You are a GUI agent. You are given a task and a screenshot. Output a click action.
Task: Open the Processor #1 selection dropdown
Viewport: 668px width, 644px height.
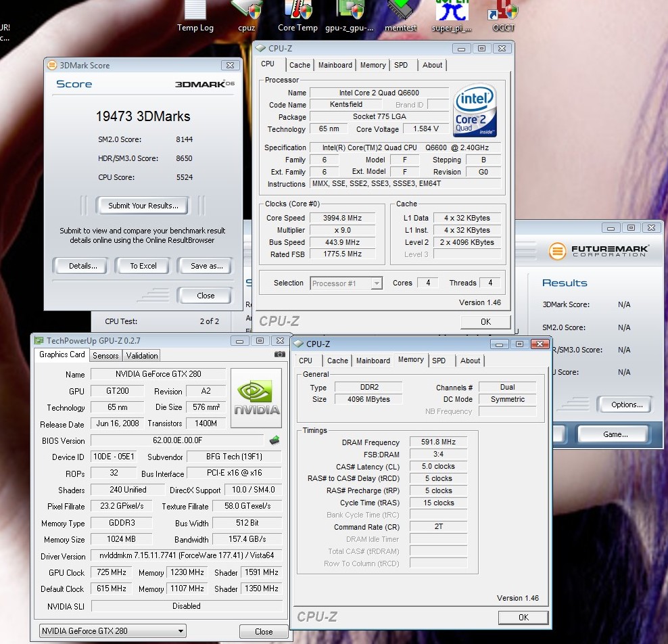tap(346, 283)
